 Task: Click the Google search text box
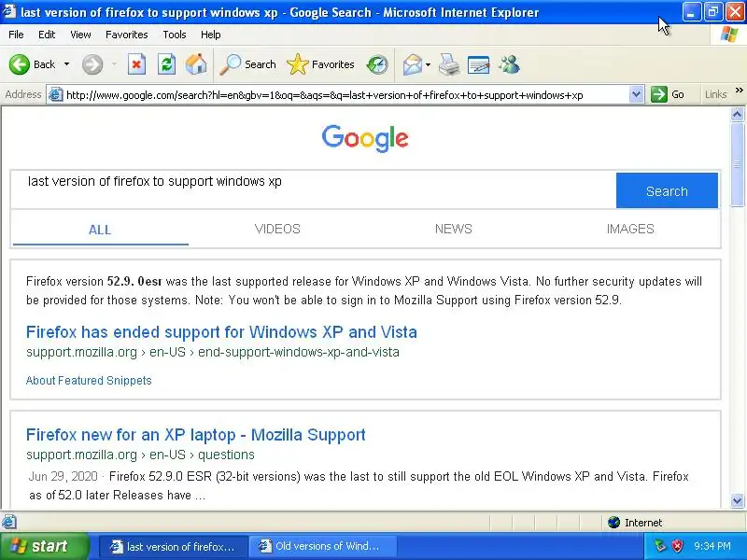[x=313, y=190]
